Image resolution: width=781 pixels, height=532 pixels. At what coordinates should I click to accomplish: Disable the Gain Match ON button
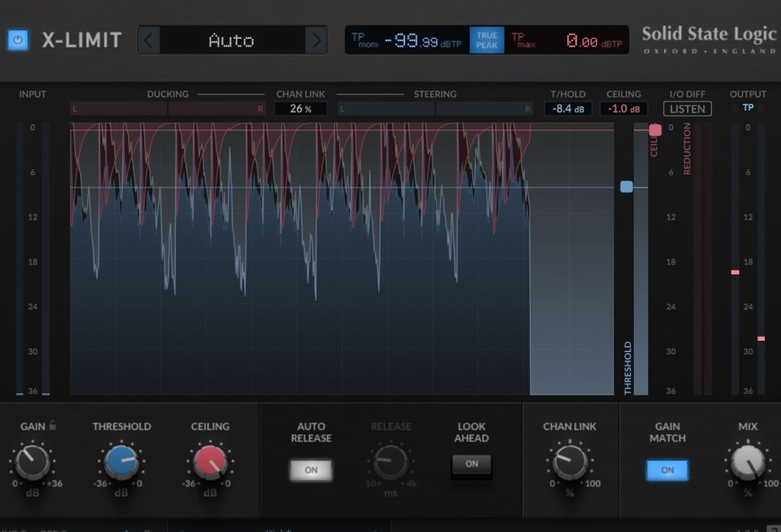(667, 470)
